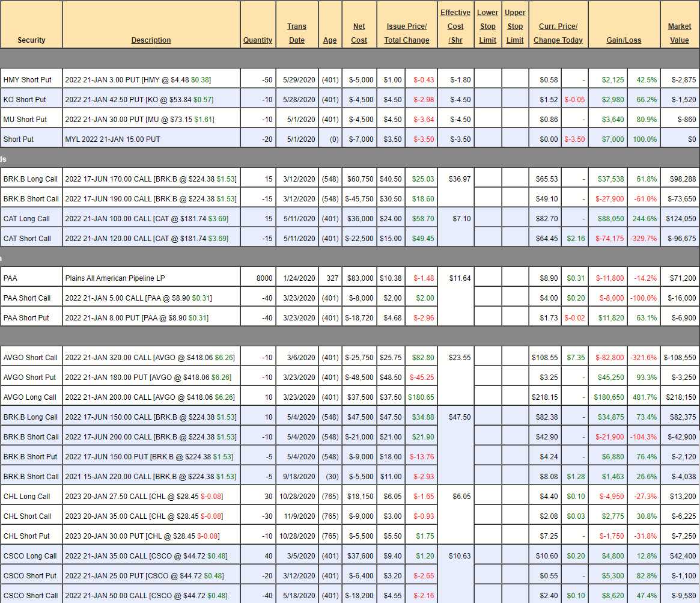This screenshot has height=603, width=700.
Task: Click the Effective Cost /Shr header
Action: [455, 26]
